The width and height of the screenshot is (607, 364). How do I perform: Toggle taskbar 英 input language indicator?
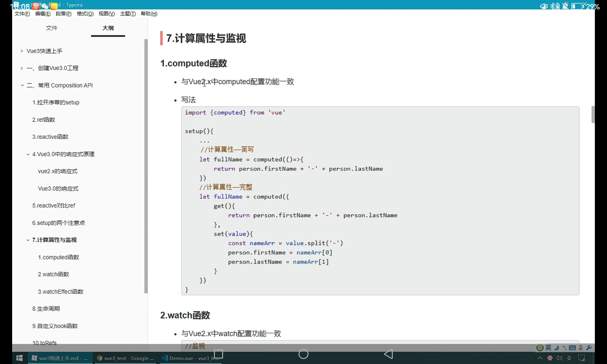pyautogui.click(x=569, y=358)
